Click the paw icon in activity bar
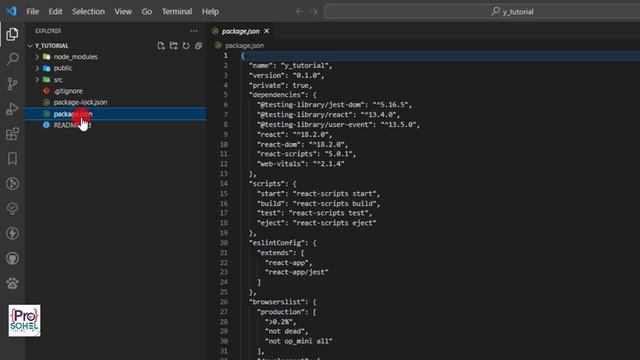 click(x=12, y=283)
